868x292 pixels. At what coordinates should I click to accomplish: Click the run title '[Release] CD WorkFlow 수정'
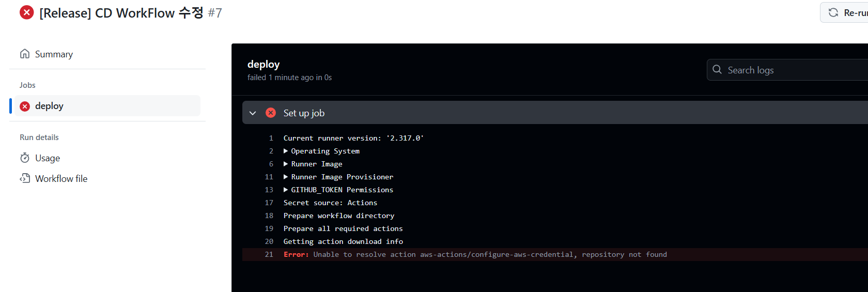coord(121,13)
